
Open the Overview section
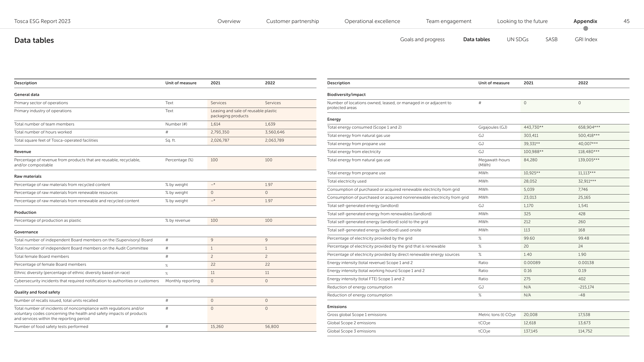tap(229, 21)
